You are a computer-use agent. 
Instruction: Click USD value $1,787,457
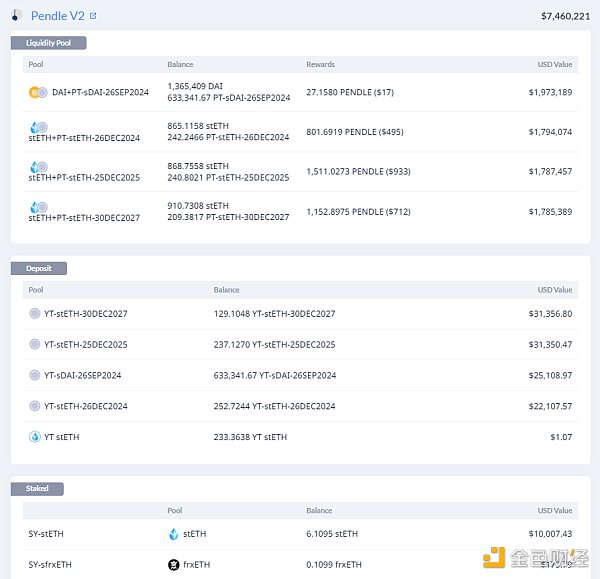coord(550,171)
